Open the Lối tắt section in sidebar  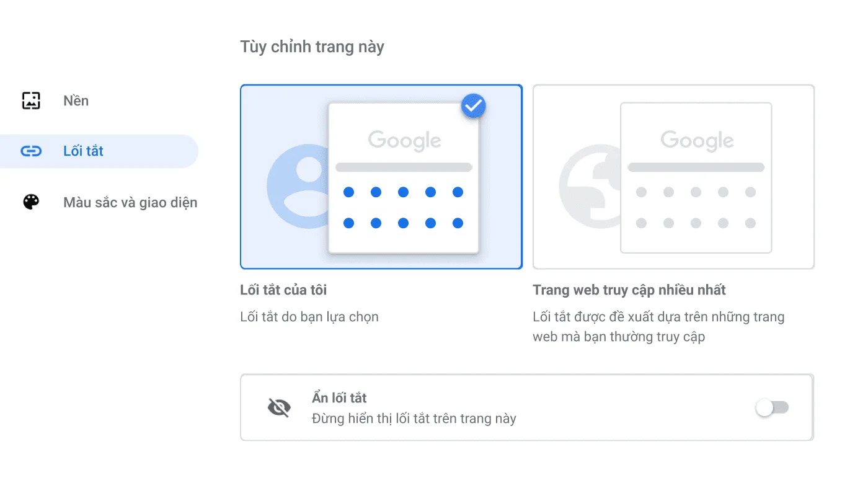tap(83, 151)
